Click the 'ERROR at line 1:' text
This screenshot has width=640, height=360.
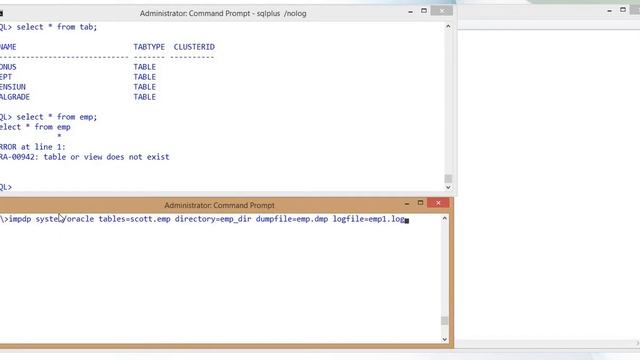[x=33, y=147]
